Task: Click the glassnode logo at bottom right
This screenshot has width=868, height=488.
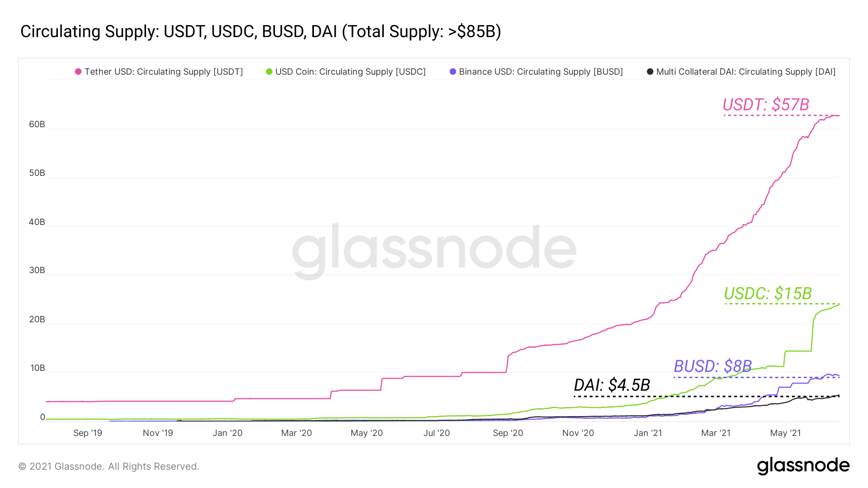Action: (x=803, y=466)
